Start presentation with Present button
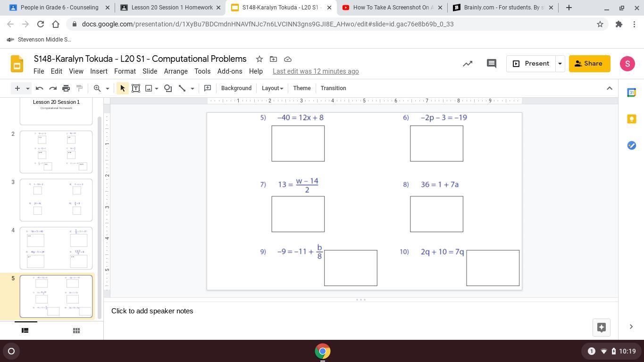 coord(531,64)
